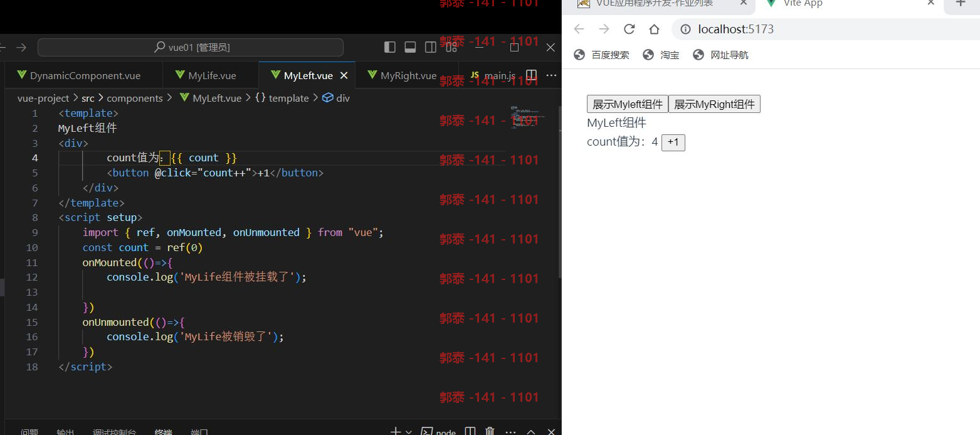Click vue-project in the breadcrumb
The height and width of the screenshot is (435, 980).
[x=43, y=98]
